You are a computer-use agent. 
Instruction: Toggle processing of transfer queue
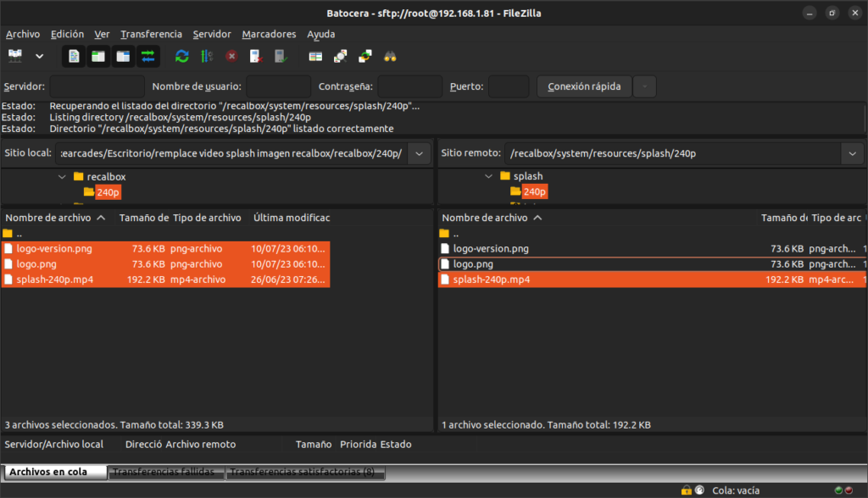click(x=207, y=56)
